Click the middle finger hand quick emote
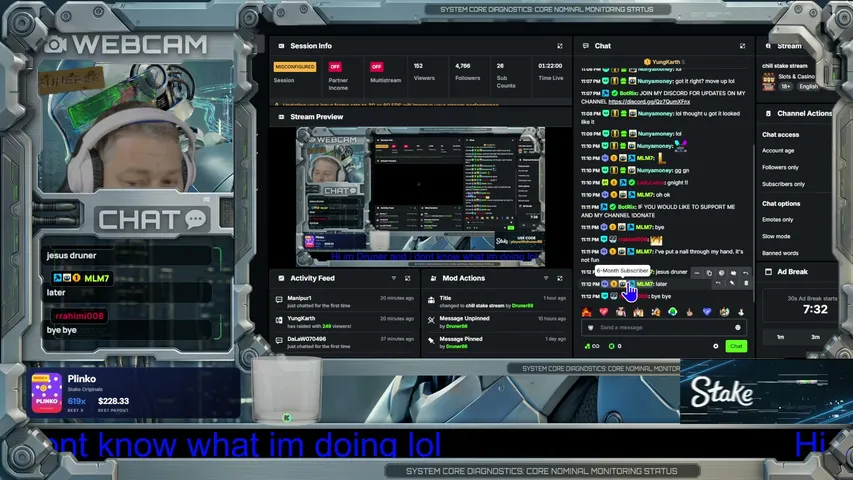Image resolution: width=853 pixels, height=480 pixels. (x=689, y=312)
